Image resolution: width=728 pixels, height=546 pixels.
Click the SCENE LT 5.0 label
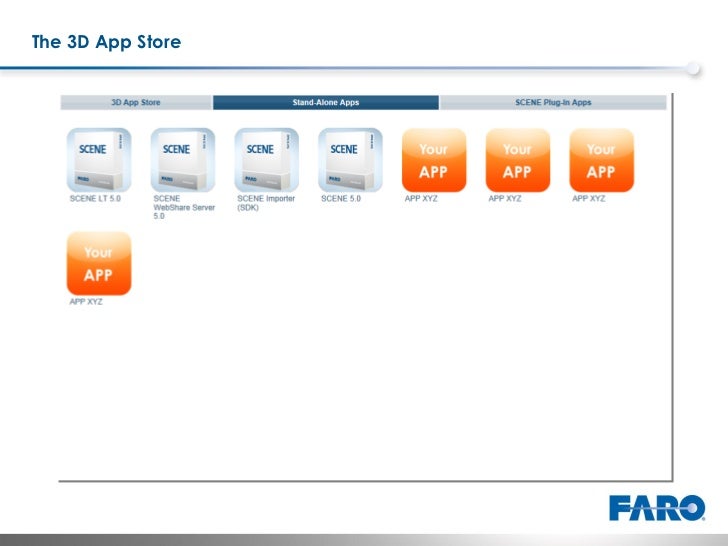click(x=95, y=198)
